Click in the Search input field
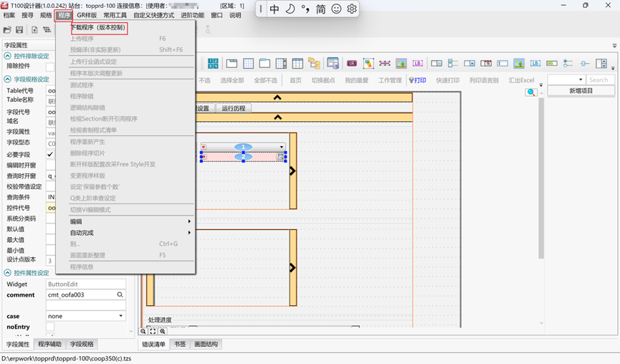Viewport: 620px width, 364px height. (600, 80)
